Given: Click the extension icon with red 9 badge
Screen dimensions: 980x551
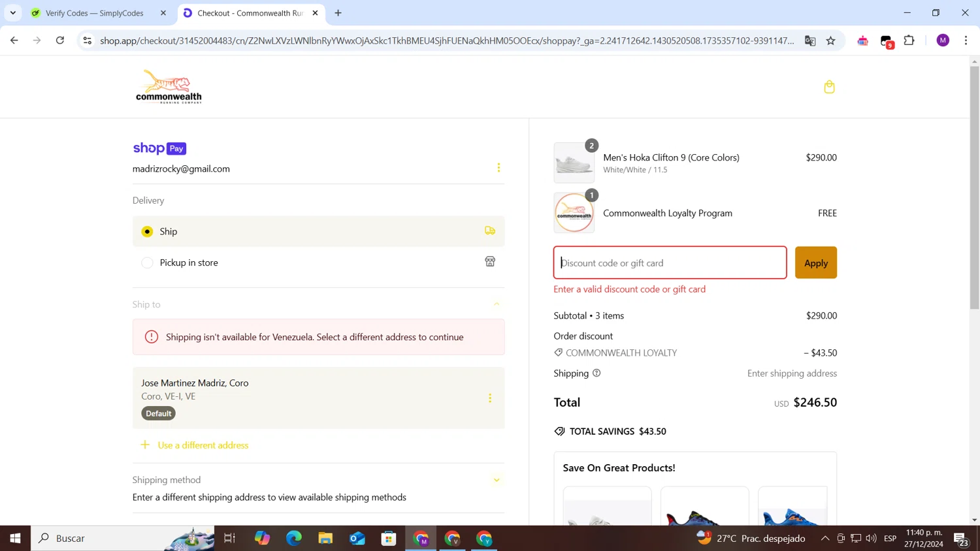Looking at the screenshot, I should pos(887,41).
